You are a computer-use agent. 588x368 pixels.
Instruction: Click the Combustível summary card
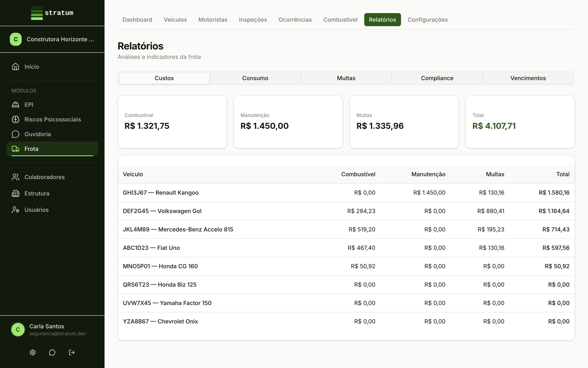point(172,122)
